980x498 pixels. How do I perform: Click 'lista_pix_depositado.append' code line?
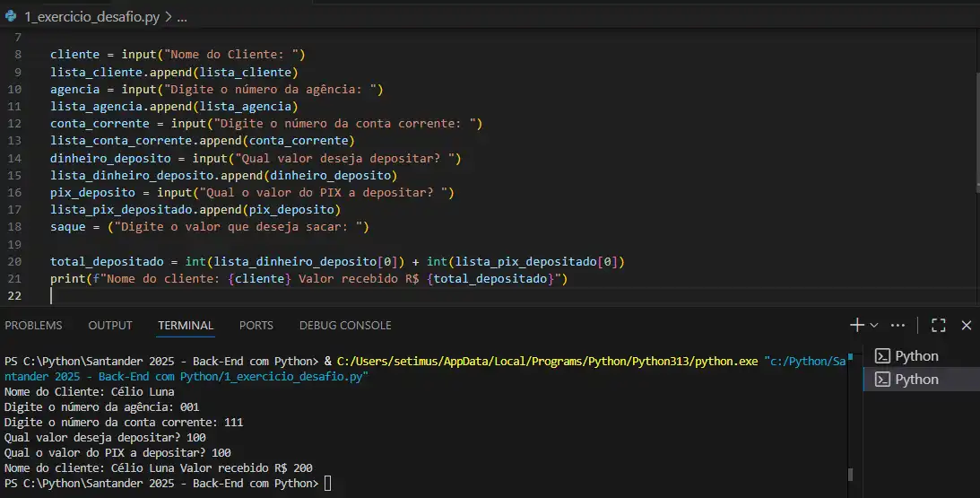[x=195, y=210]
